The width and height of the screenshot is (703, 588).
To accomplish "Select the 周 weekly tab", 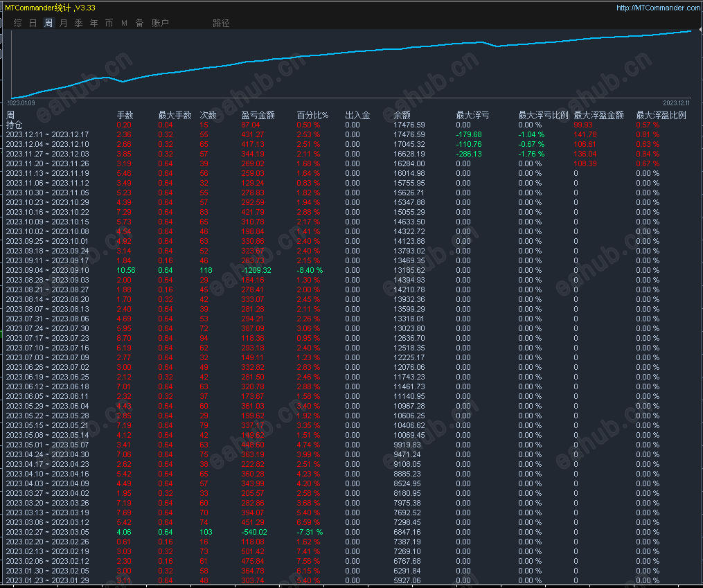I will click(48, 23).
